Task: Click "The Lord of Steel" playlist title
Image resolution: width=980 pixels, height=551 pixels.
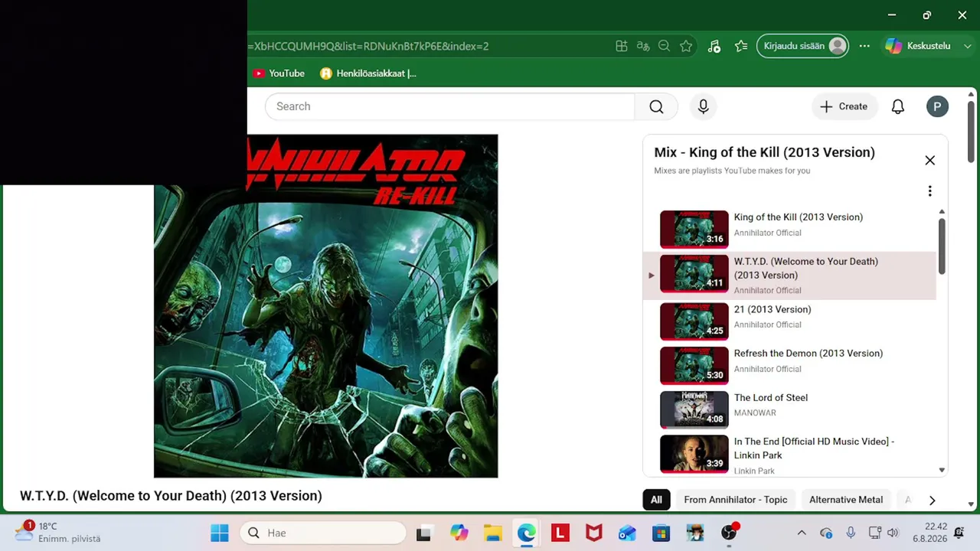Action: [x=771, y=398]
